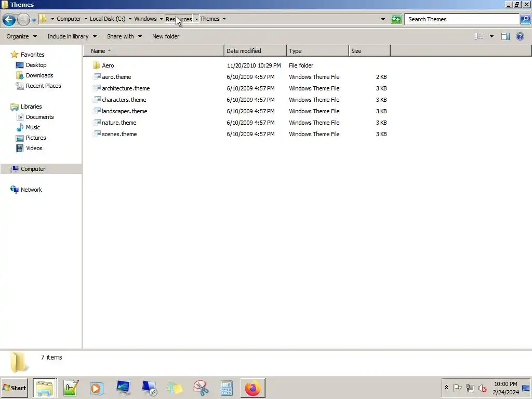Expand the dropdown arrow after Resources breadcrumb
Viewport: 532px width, 399px height.
pyautogui.click(x=196, y=19)
